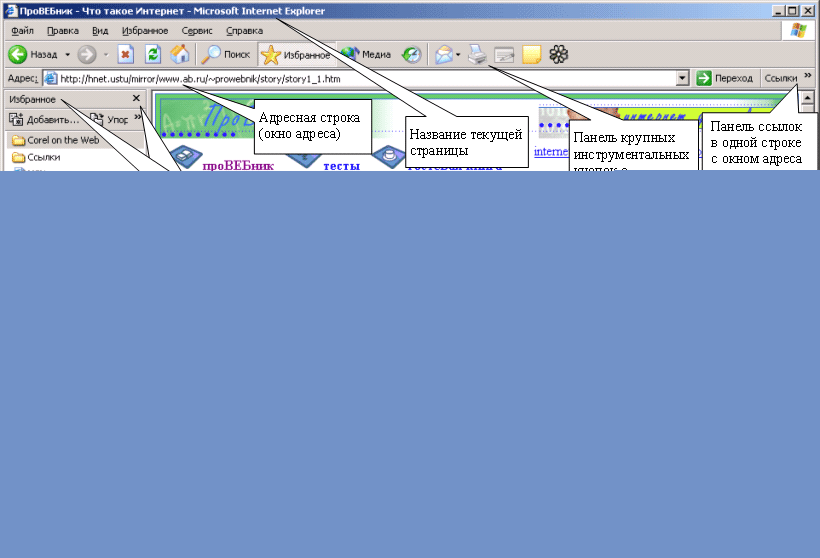
Task: Refresh the page with the green arrows icon
Action: point(153,54)
